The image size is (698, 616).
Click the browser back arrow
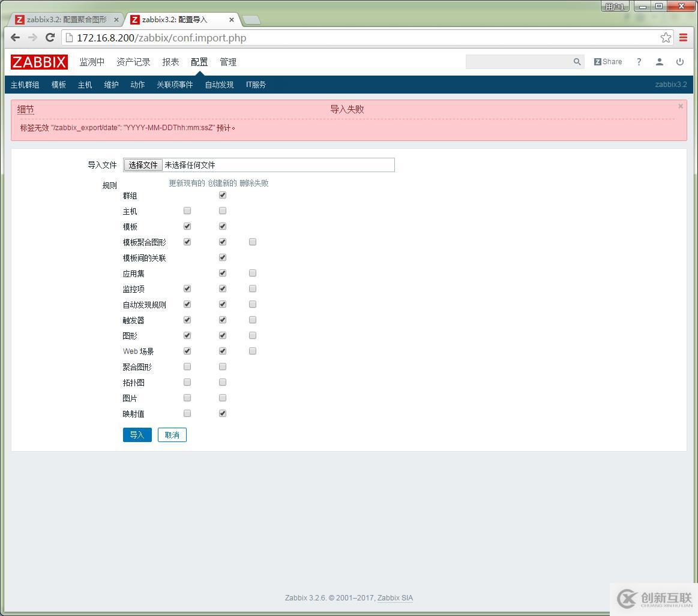coord(15,37)
